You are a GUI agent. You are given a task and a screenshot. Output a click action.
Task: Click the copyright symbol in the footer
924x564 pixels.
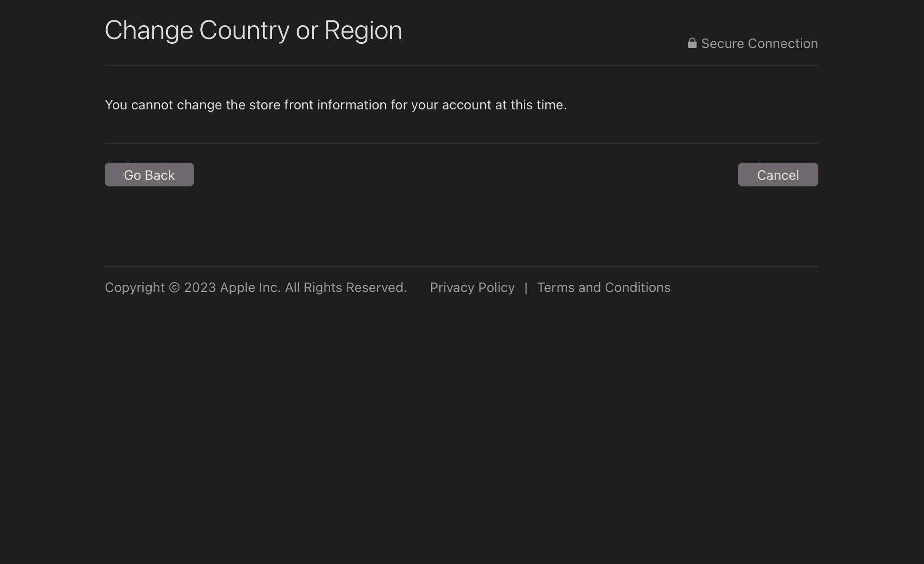click(x=174, y=288)
